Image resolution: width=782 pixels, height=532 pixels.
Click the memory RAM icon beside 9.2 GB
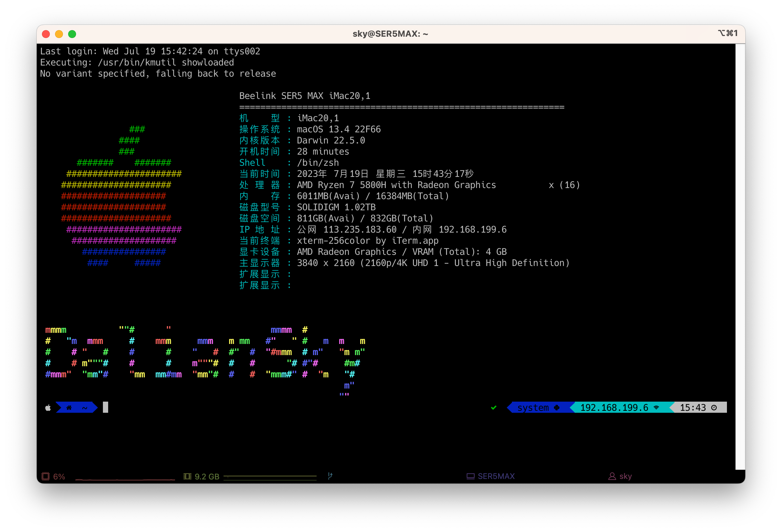tap(187, 476)
